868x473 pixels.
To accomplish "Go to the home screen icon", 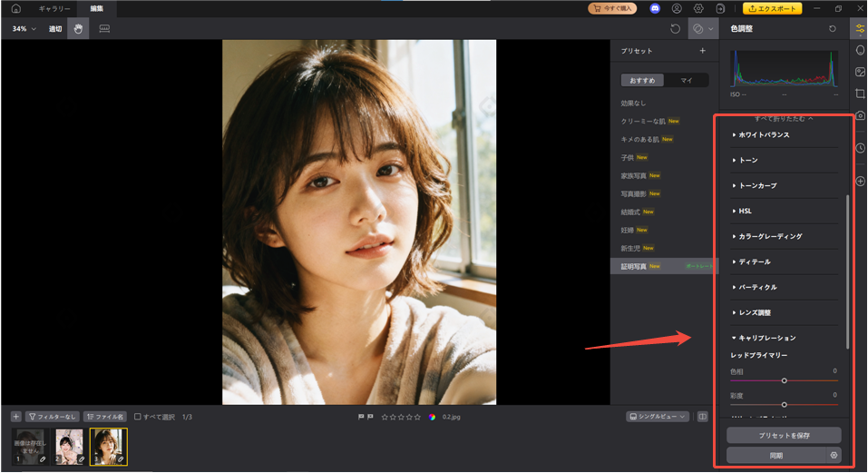I will point(15,8).
